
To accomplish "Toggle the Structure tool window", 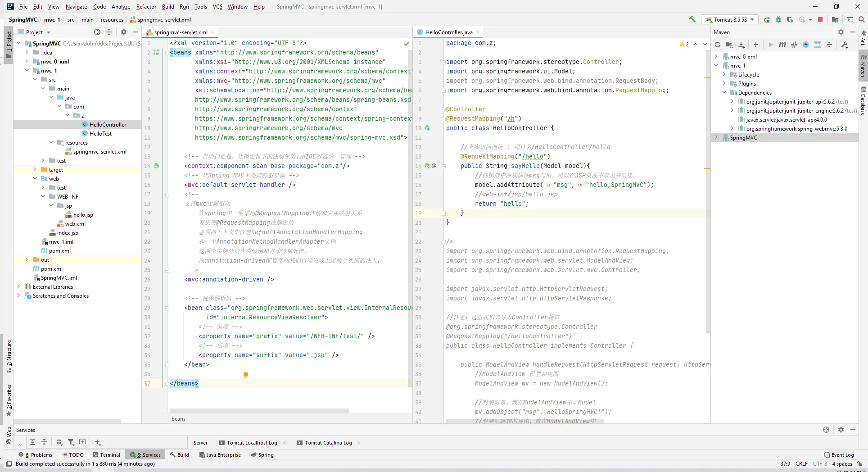I will pyautogui.click(x=9, y=356).
